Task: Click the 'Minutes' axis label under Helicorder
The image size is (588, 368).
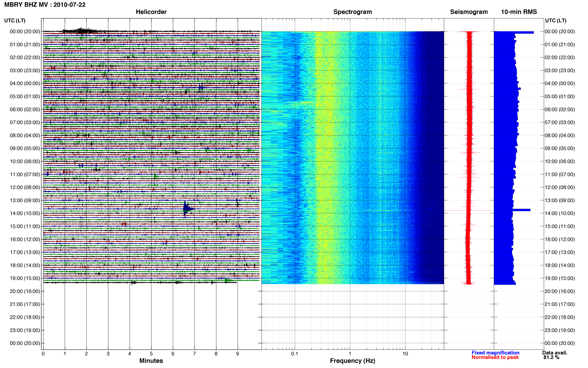Action: click(x=151, y=361)
